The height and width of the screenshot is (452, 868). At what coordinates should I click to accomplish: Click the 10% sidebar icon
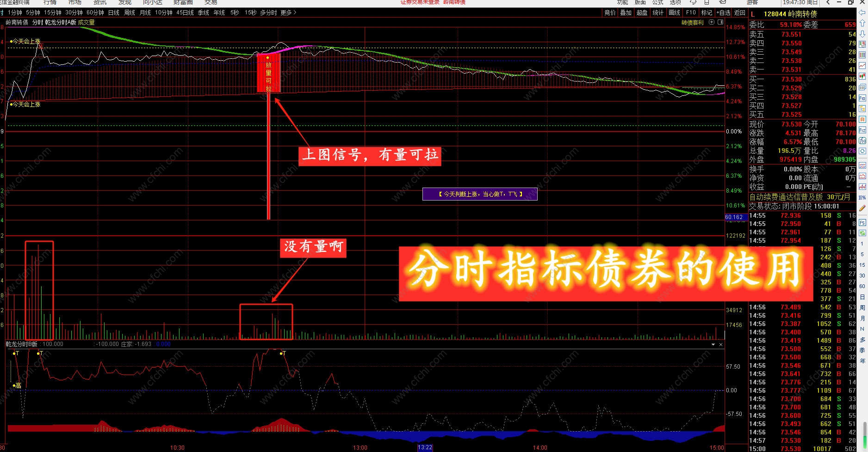coord(862,198)
